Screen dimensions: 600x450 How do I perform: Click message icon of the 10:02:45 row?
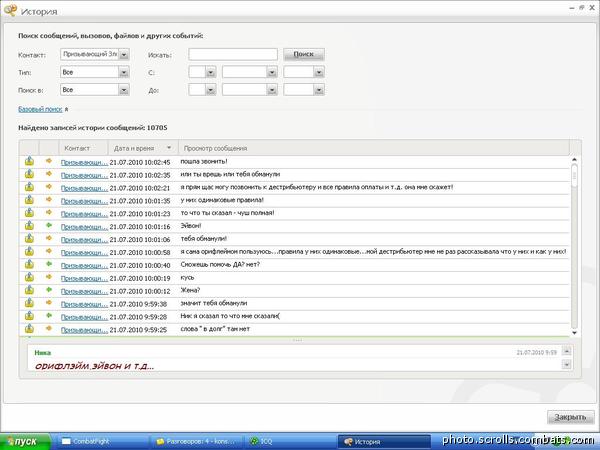pyautogui.click(x=30, y=161)
